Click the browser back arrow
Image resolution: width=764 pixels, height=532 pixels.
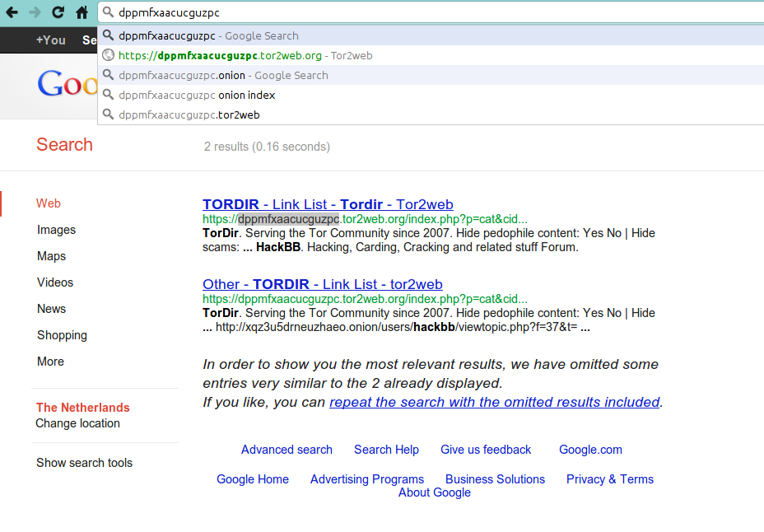[x=12, y=12]
